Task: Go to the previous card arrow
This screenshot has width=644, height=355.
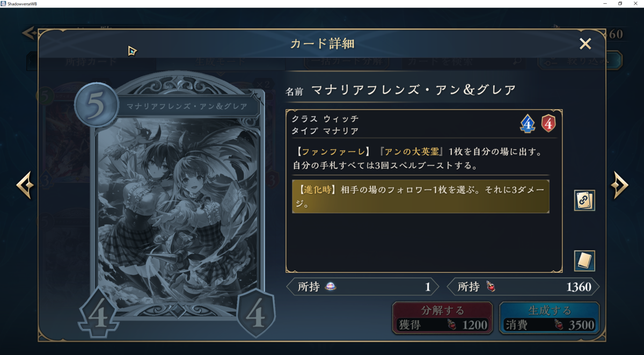Action: click(25, 185)
